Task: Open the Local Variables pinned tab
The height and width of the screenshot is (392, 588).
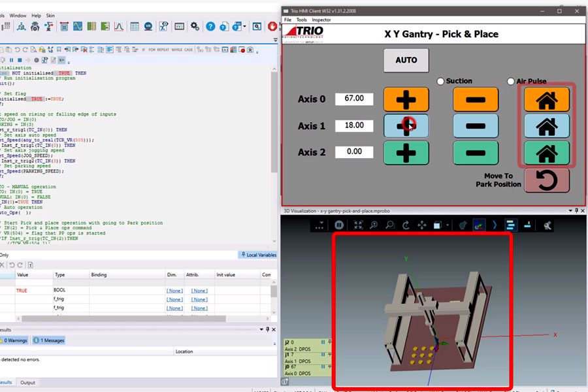Action: tap(258, 255)
